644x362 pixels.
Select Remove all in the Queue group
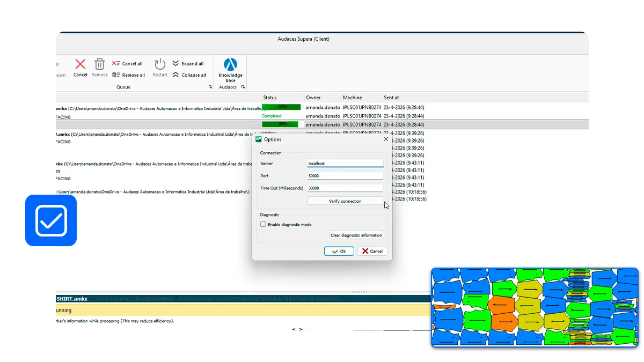(128, 75)
